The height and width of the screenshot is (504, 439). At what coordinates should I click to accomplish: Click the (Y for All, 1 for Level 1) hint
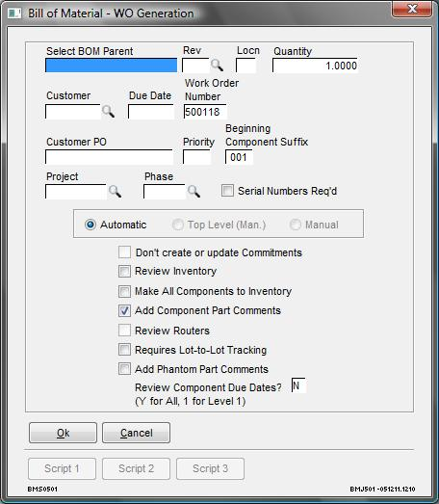click(191, 402)
